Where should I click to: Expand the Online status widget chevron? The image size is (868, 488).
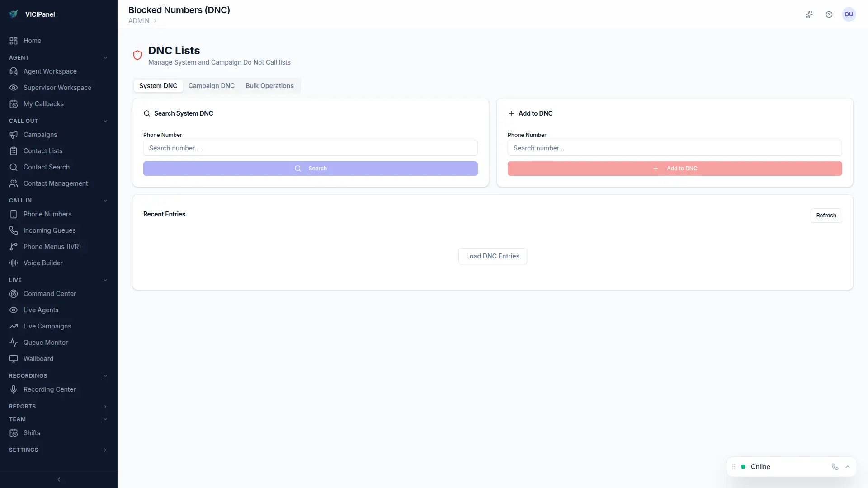(x=848, y=467)
